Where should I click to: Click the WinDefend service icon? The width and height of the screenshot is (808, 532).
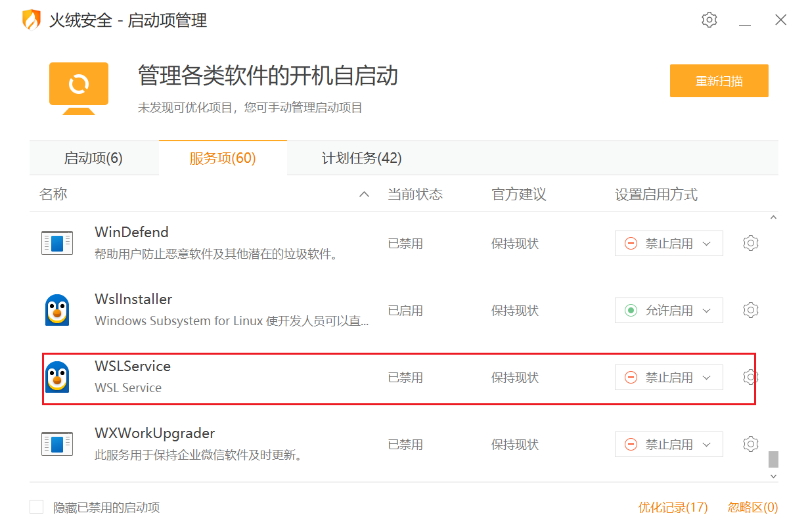pyautogui.click(x=56, y=243)
